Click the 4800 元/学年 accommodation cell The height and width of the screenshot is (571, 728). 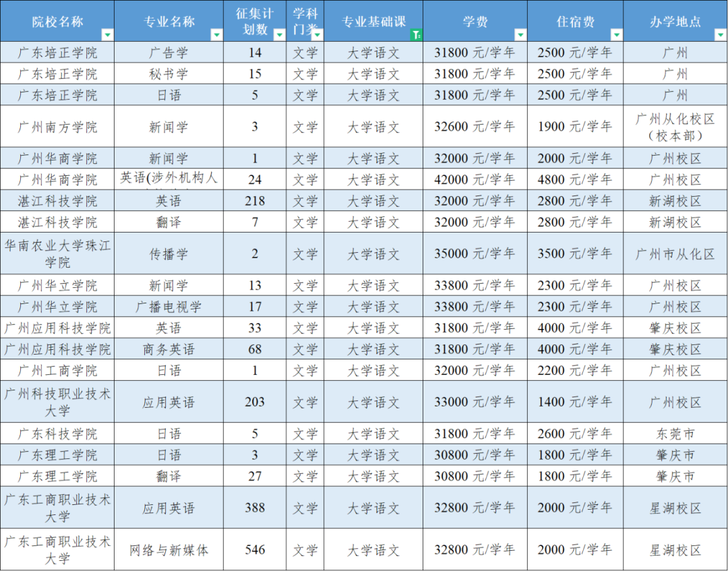click(x=576, y=179)
